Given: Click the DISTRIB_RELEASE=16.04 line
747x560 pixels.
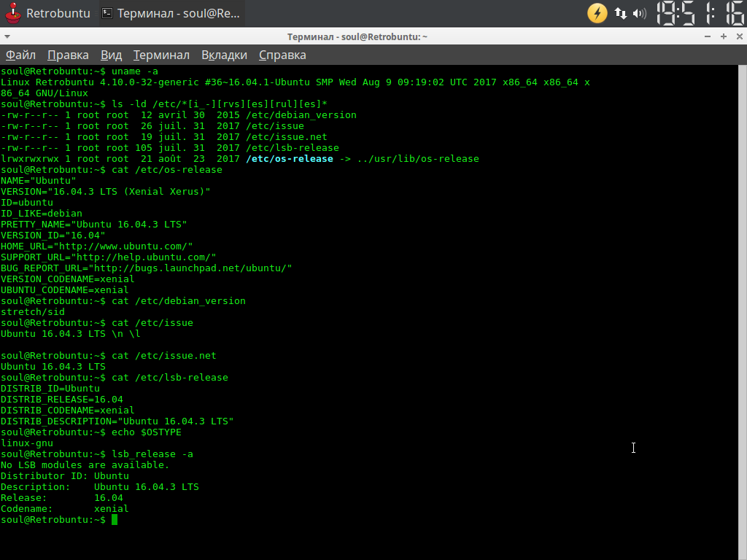Looking at the screenshot, I should click(x=62, y=400).
